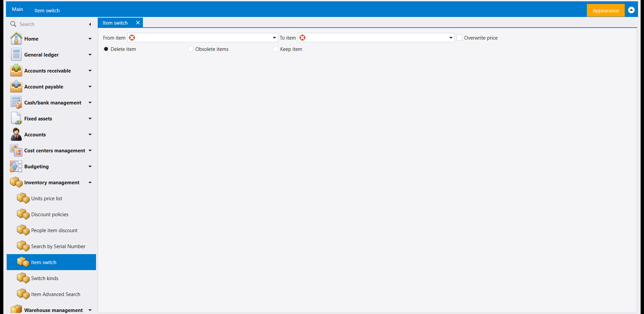Close the Item switch tab
644x314 pixels.
coord(138,23)
